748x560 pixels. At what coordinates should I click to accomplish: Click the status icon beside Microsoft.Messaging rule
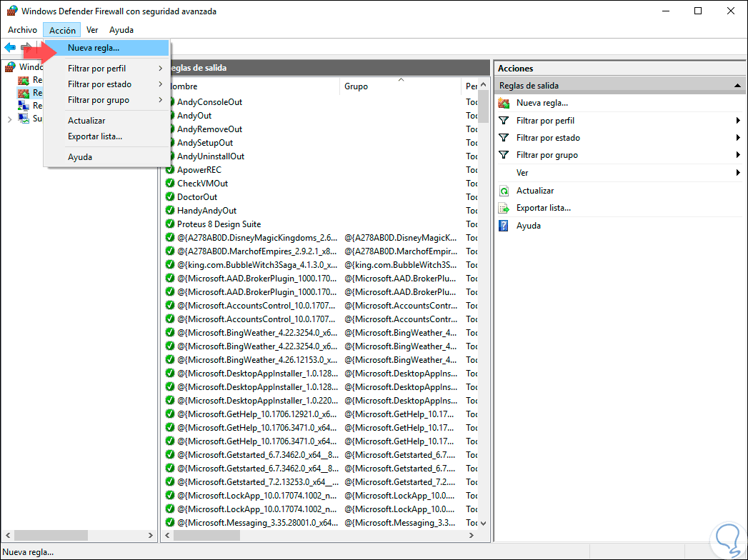(170, 523)
